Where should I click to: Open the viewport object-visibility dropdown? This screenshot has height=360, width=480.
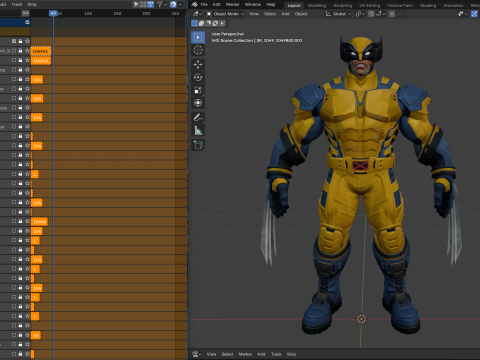click(462, 14)
